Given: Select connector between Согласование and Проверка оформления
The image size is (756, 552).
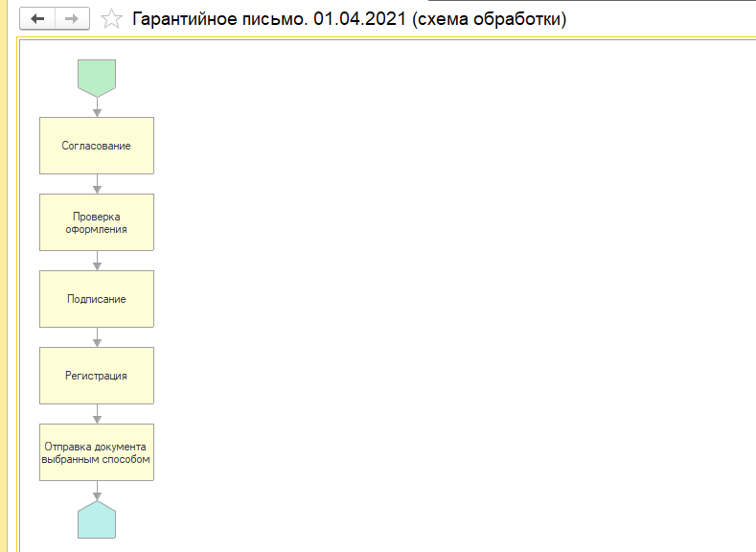Looking at the screenshot, I should 96,184.
